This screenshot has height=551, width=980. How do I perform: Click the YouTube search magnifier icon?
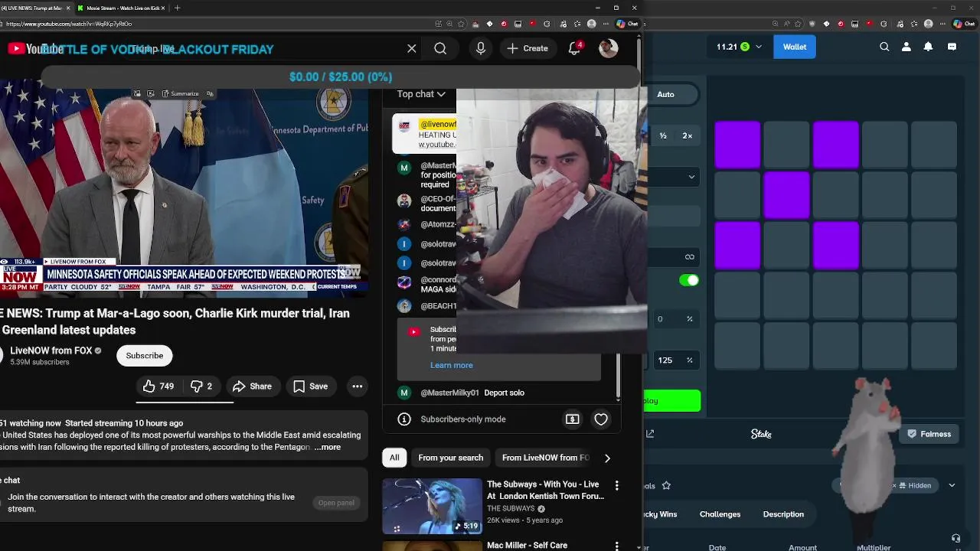tap(440, 49)
